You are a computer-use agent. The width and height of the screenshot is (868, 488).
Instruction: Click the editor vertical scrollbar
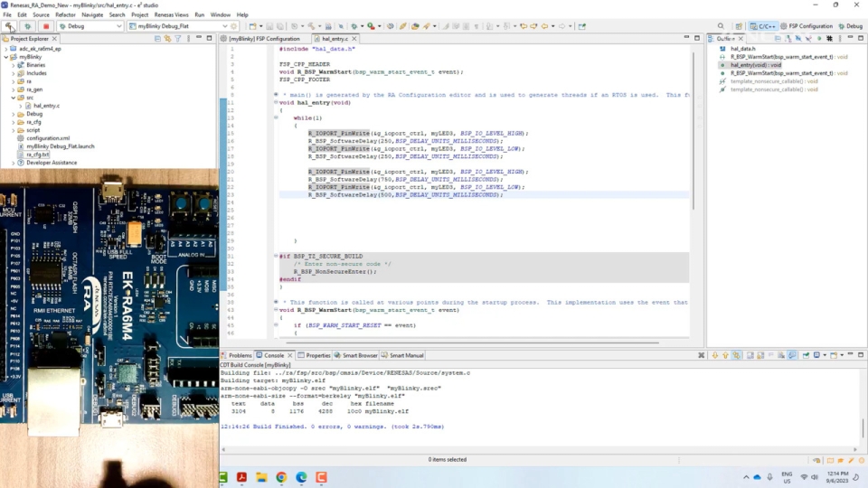tap(693, 130)
